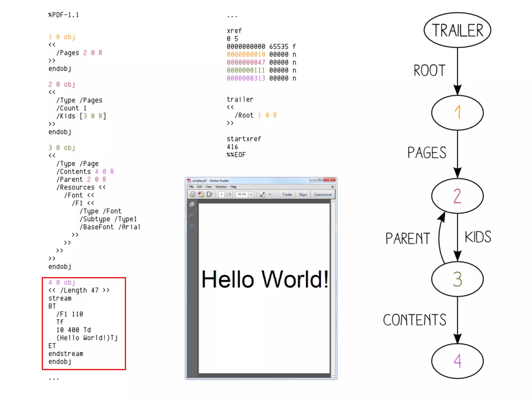
Task: Click the Open file toolbar icon
Action: coord(192,194)
